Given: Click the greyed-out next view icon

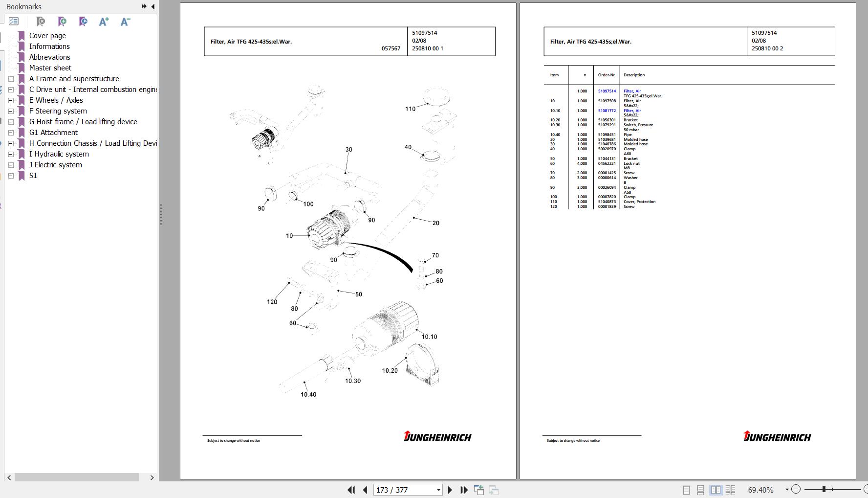Looking at the screenshot, I should 494,490.
